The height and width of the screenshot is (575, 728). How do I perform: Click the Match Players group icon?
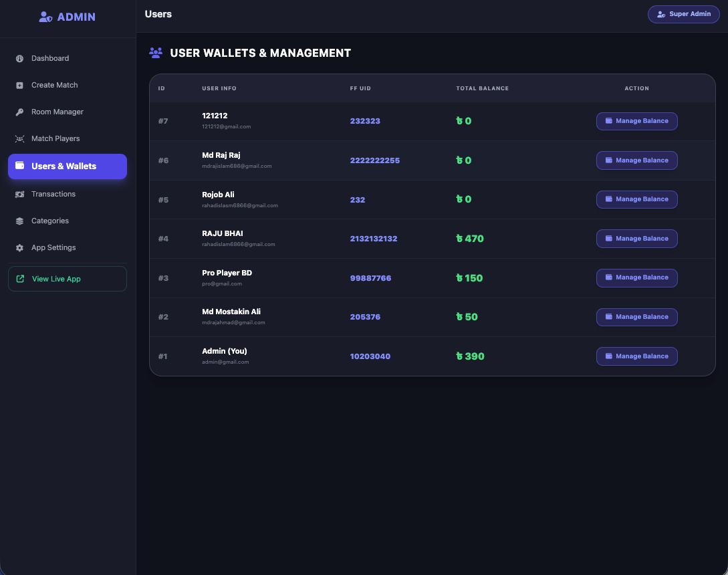pyautogui.click(x=19, y=139)
